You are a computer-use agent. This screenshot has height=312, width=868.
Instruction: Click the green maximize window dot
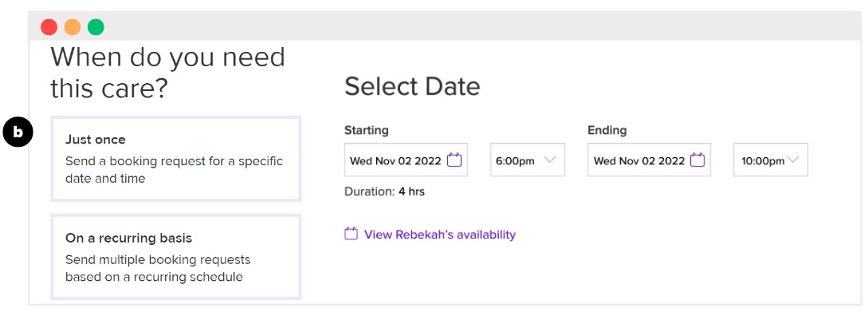[96, 26]
